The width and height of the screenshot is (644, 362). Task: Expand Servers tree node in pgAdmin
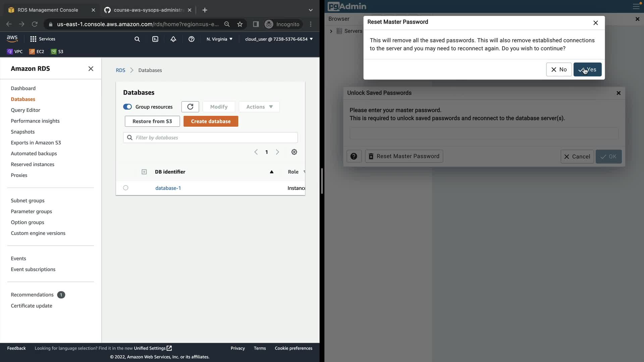pos(331,31)
